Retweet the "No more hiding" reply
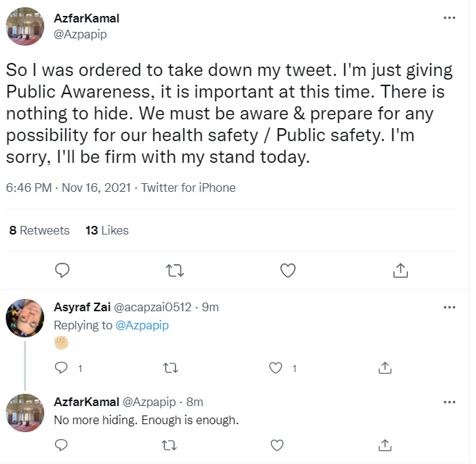Viewport: 476px width, 464px height. [x=171, y=444]
